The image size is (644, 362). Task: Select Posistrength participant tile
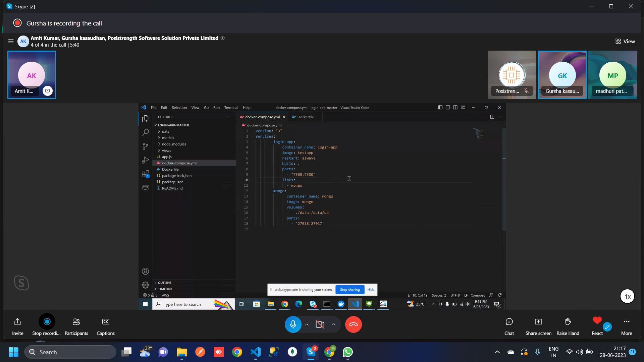pyautogui.click(x=512, y=75)
